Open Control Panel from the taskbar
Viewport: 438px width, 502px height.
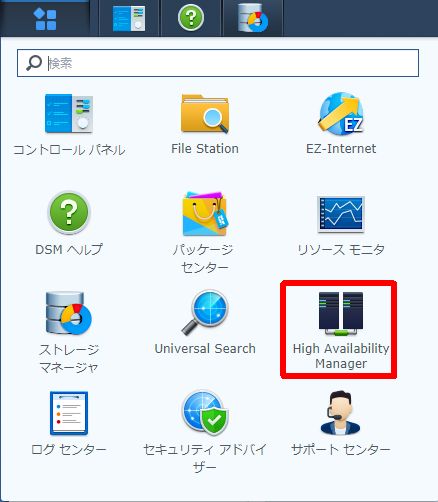pos(129,18)
